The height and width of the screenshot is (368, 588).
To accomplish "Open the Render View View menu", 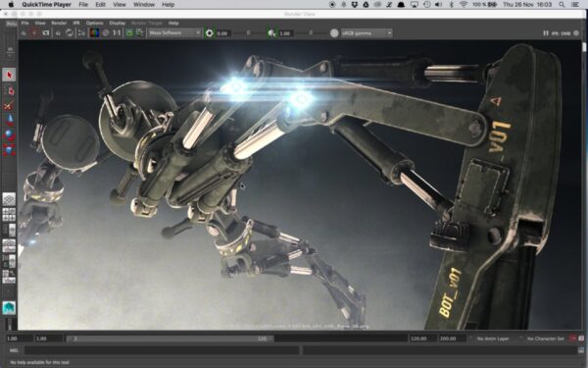I will point(40,23).
